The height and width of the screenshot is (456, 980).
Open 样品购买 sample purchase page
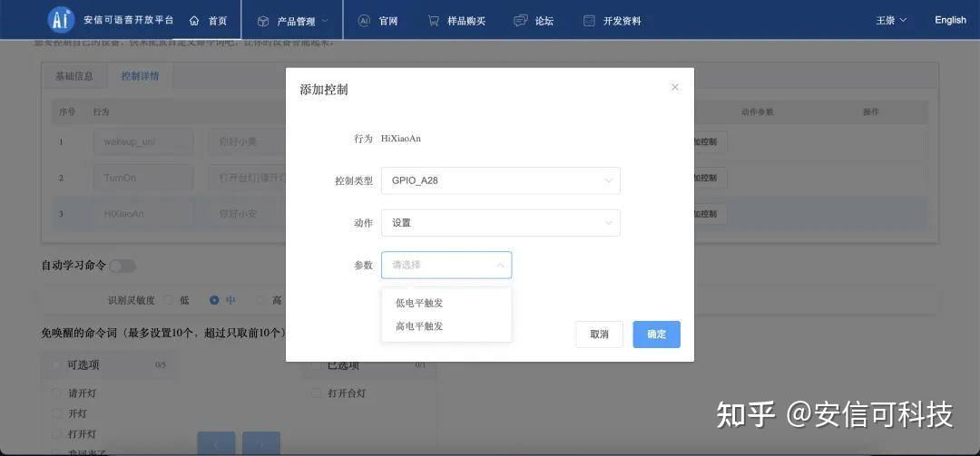coord(456,21)
